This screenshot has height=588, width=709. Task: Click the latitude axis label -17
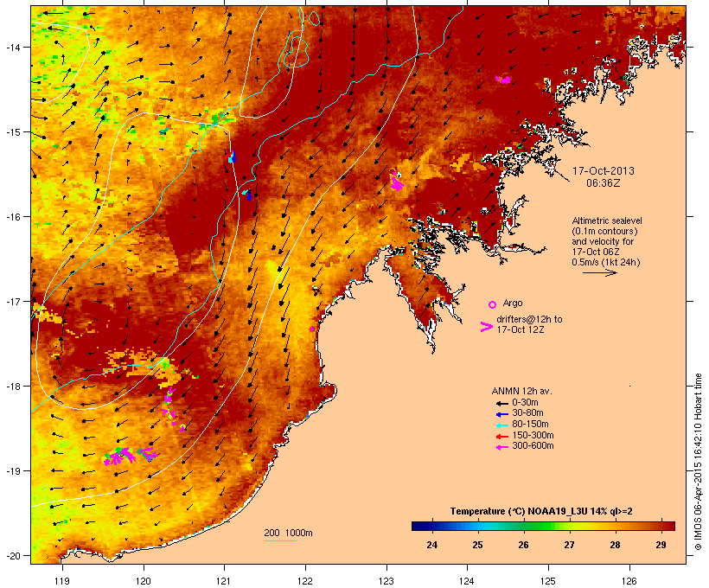[x=12, y=301]
